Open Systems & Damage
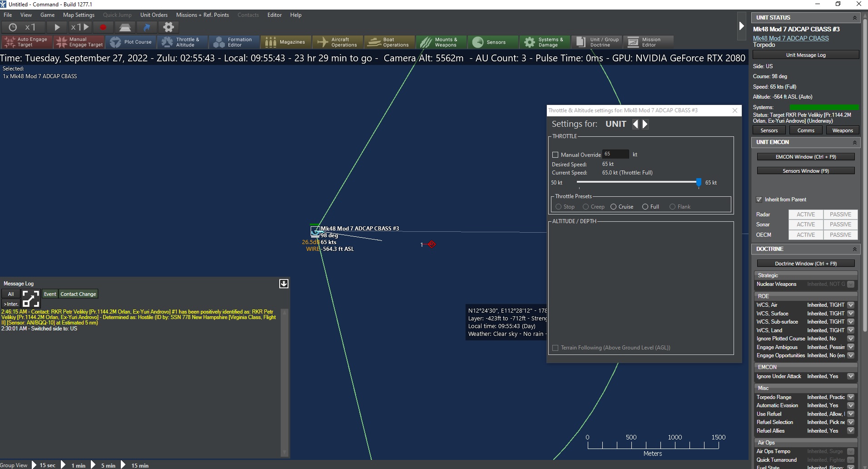 pyautogui.click(x=545, y=42)
